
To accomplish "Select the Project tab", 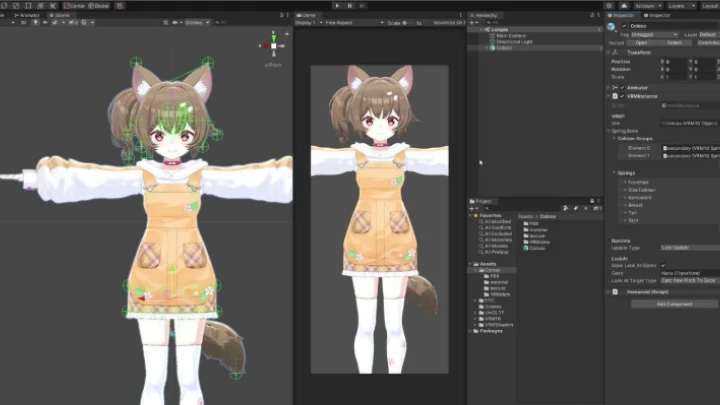I will coord(481,201).
